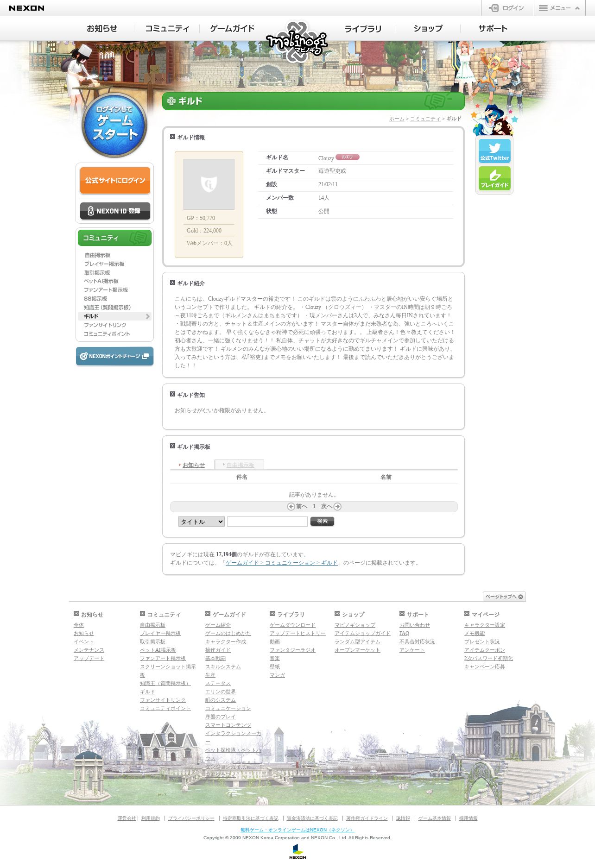Click the NEXON ID 登録 button
The image size is (595, 868).
[x=115, y=211]
